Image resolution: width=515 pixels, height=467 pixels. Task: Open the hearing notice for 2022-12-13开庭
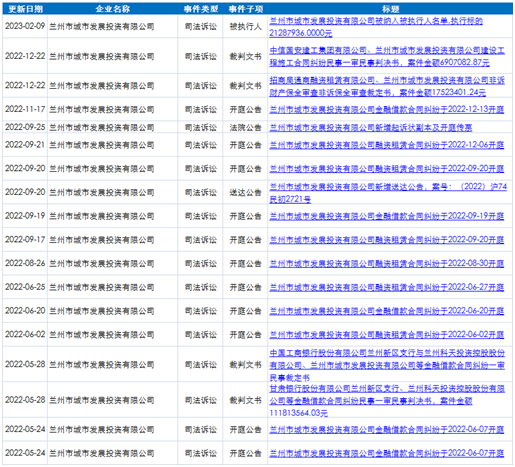point(387,109)
